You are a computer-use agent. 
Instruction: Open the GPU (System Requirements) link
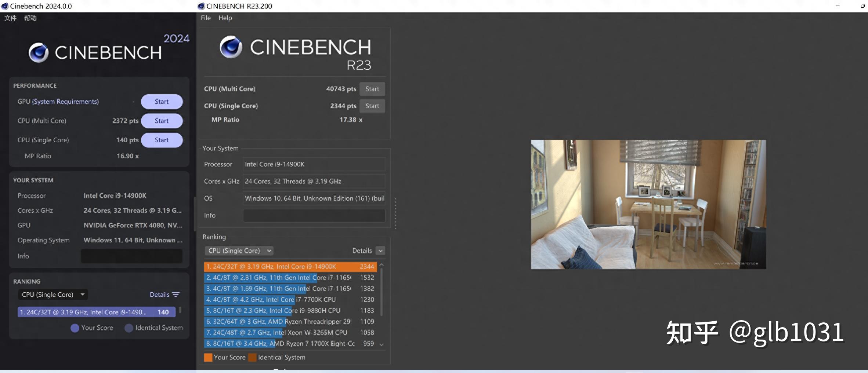tap(65, 102)
